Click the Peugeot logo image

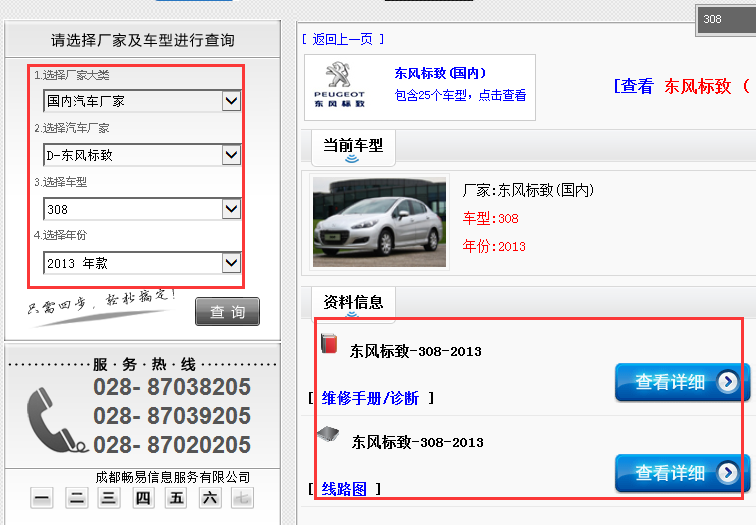tap(339, 85)
